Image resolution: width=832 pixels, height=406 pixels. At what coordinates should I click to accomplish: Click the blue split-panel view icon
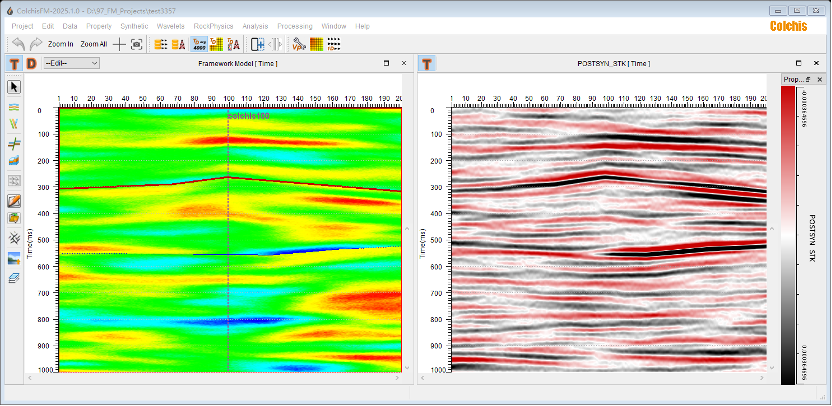click(x=258, y=45)
